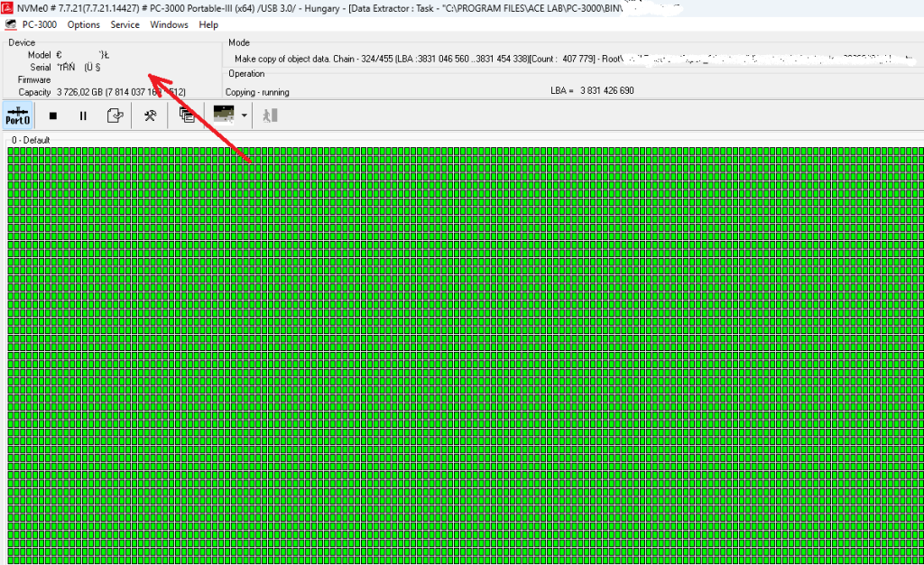Click the PC-3000 logo icon in menu bar
This screenshot has height=565, width=924.
(11, 24)
